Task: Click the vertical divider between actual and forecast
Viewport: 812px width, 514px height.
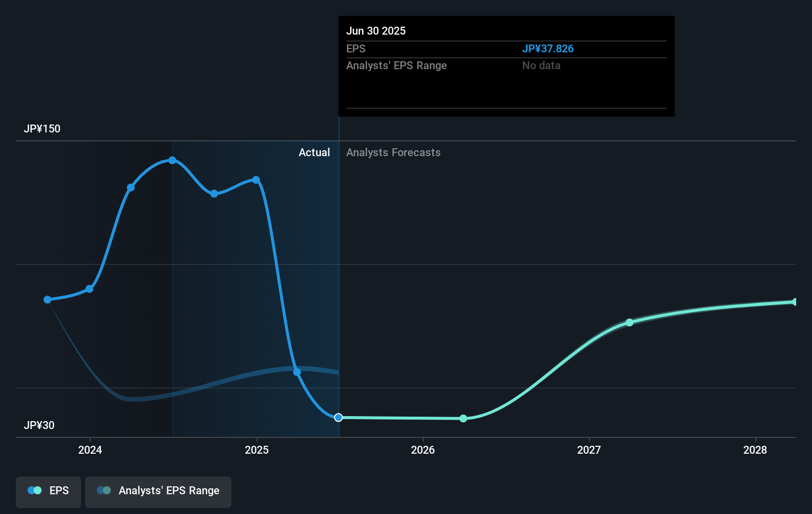Action: click(x=339, y=277)
